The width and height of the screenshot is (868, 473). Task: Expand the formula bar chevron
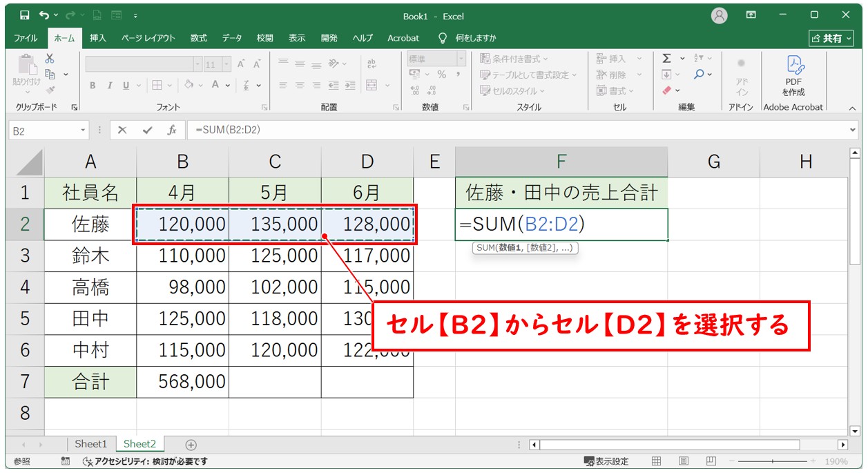tap(853, 130)
